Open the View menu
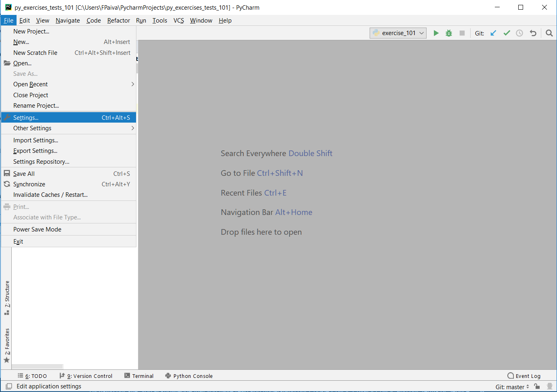This screenshot has width=557, height=392. (x=42, y=21)
